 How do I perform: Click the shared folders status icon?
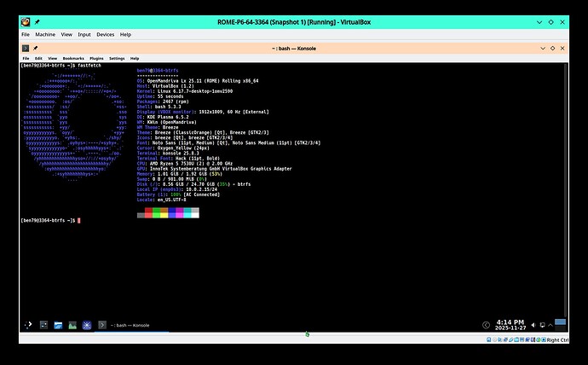pyautogui.click(x=516, y=339)
